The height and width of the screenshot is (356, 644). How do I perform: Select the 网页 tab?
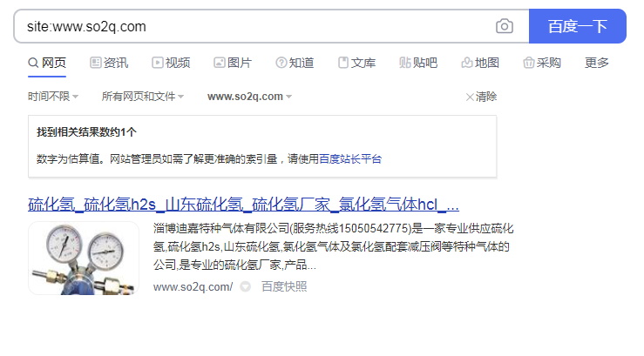(x=47, y=63)
